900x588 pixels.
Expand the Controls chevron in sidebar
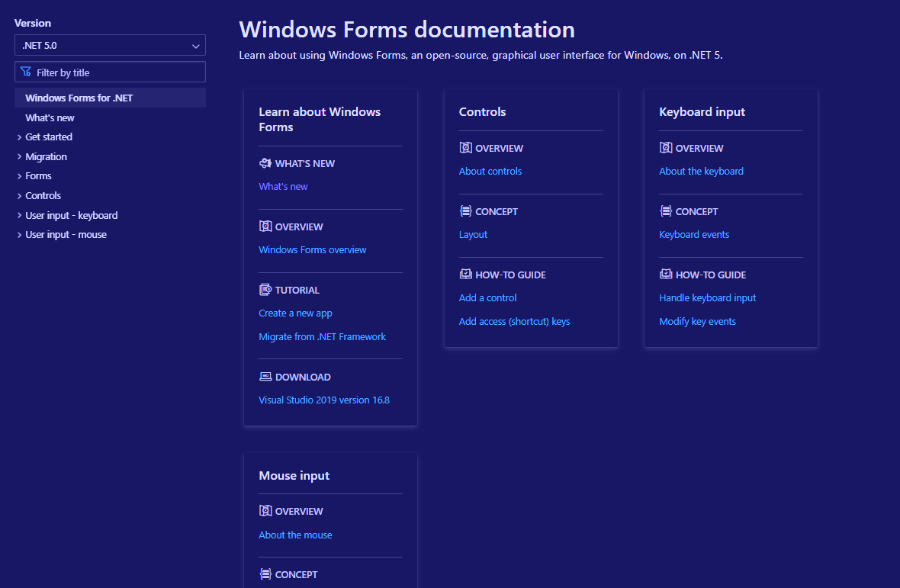(x=20, y=195)
